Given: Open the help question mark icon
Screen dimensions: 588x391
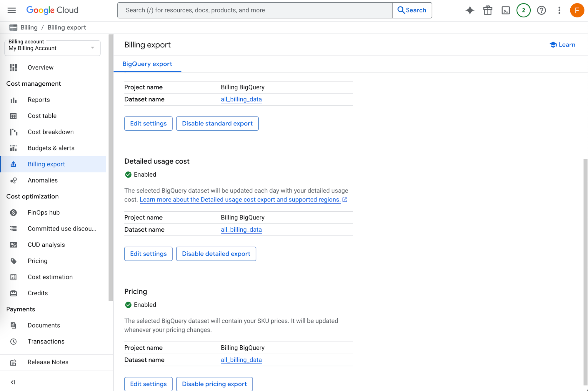Looking at the screenshot, I should [541, 10].
